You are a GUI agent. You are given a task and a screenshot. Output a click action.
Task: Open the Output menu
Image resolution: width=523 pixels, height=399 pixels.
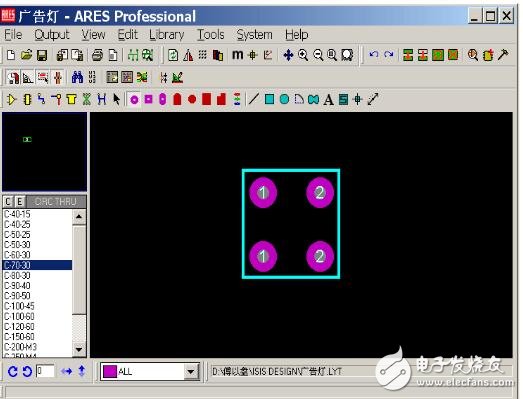[x=52, y=35]
